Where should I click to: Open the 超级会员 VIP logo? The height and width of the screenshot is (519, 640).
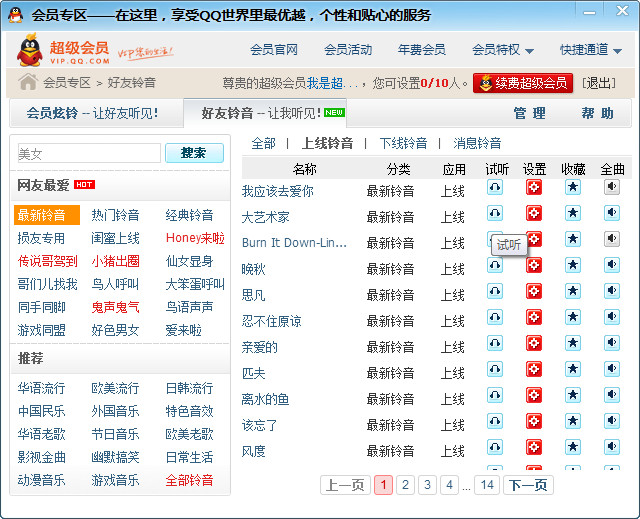(x=64, y=51)
